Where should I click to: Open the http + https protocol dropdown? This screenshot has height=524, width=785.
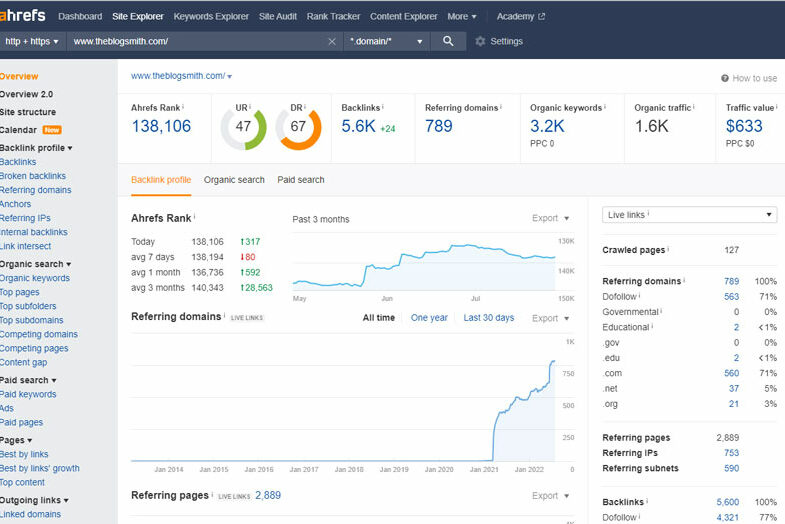32,41
